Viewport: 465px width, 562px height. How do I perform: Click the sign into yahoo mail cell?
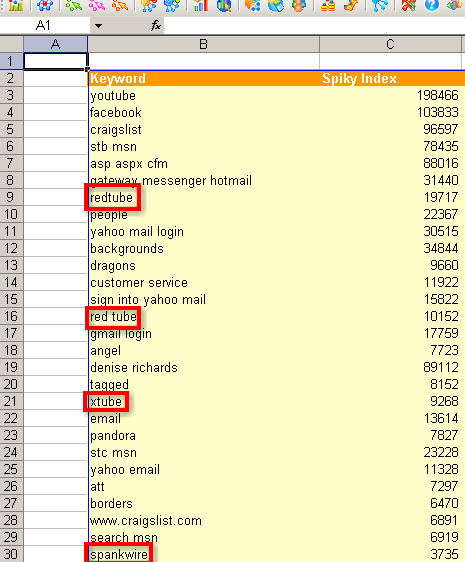pyautogui.click(x=203, y=299)
